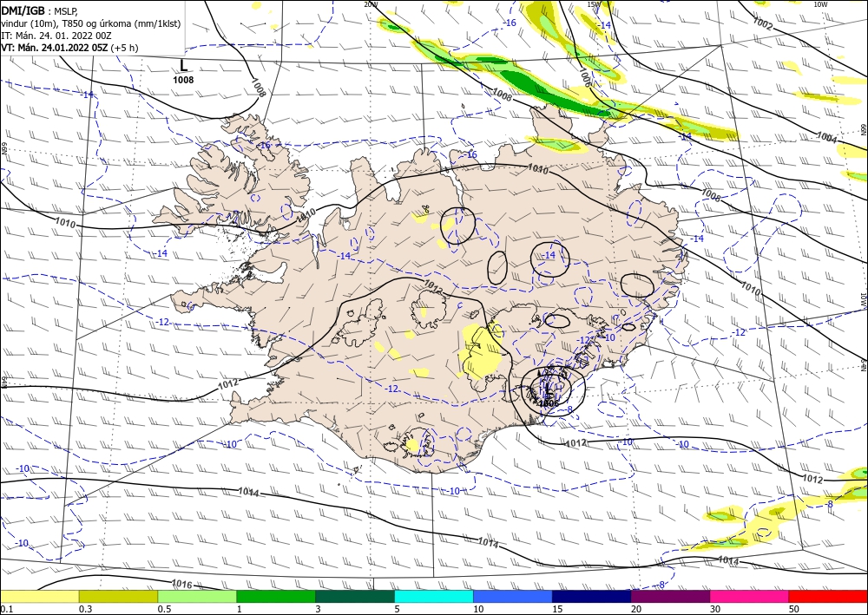Click the blue 10–15 legend swatch
Image resolution: width=868 pixels, height=615 pixels.
click(x=513, y=597)
